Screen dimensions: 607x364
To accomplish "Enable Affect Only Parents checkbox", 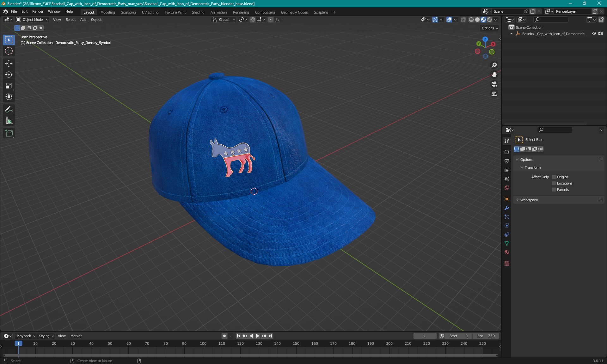I will [x=554, y=190].
